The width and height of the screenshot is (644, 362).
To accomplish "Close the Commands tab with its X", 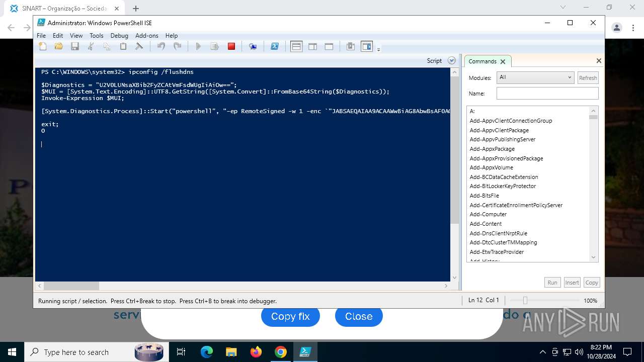I will pyautogui.click(x=503, y=61).
